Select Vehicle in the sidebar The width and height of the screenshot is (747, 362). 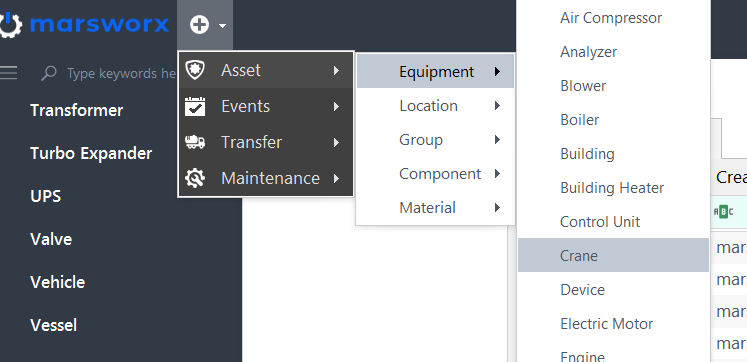tap(58, 282)
